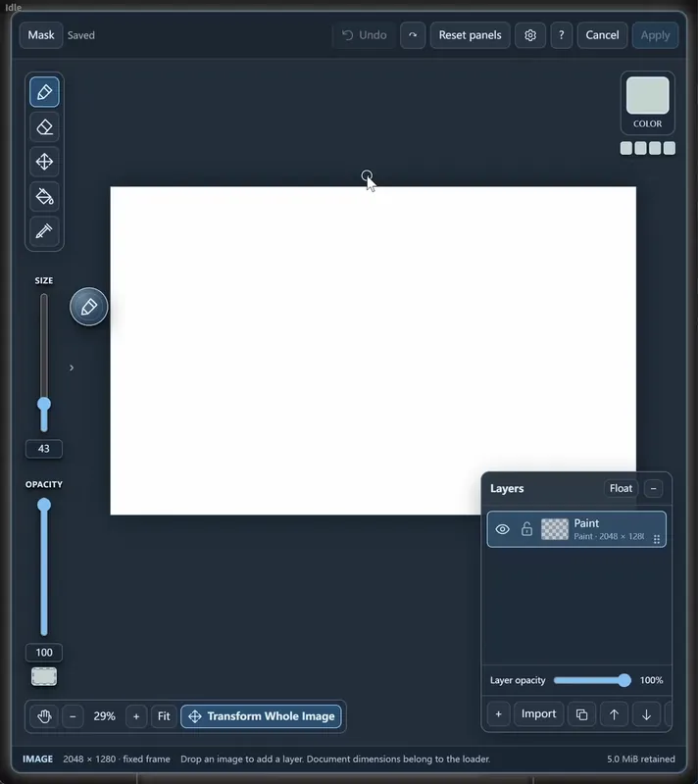This screenshot has width=698, height=784.
Task: Click the floating round brush button
Action: [x=89, y=307]
